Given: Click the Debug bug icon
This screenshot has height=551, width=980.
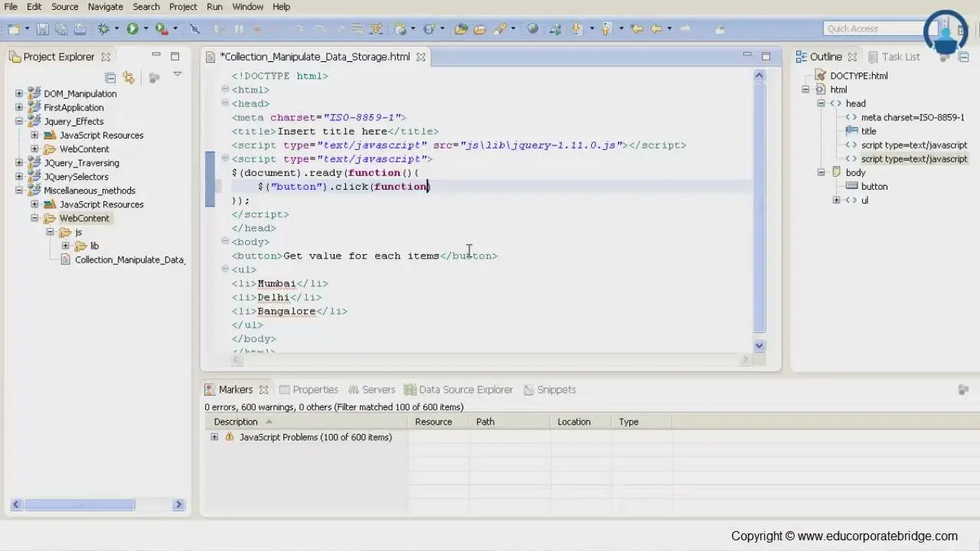Looking at the screenshot, I should click(x=103, y=29).
